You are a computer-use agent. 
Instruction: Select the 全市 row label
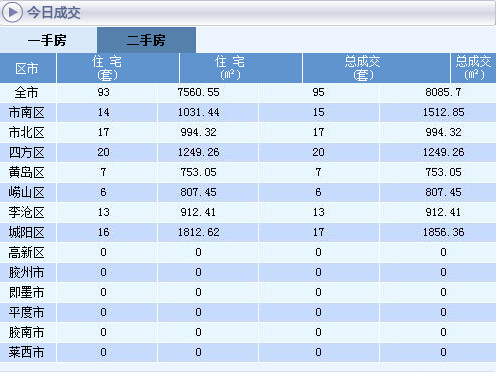(x=26, y=92)
